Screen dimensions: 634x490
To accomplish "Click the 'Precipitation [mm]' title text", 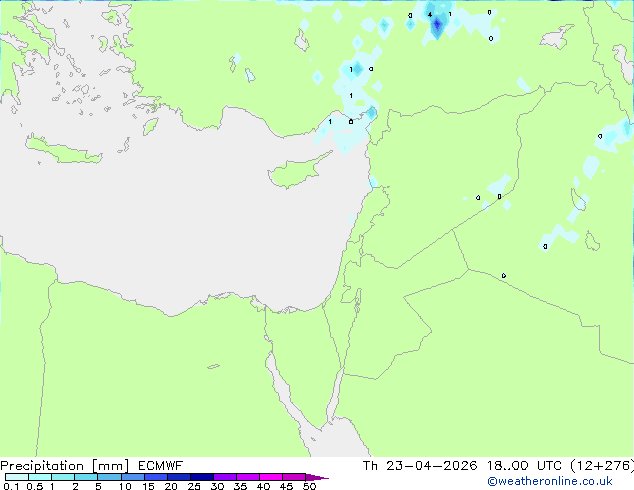I will (65, 466).
